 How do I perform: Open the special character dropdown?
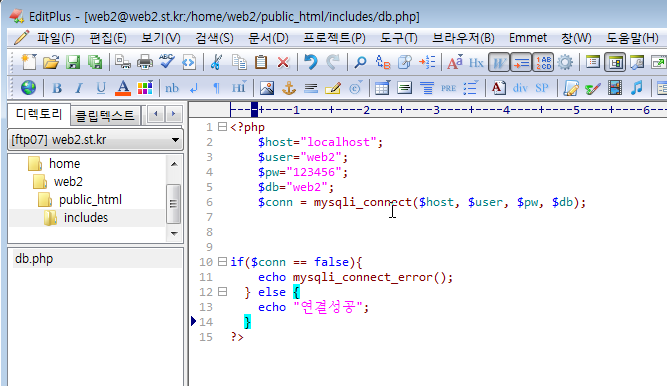[x=356, y=88]
